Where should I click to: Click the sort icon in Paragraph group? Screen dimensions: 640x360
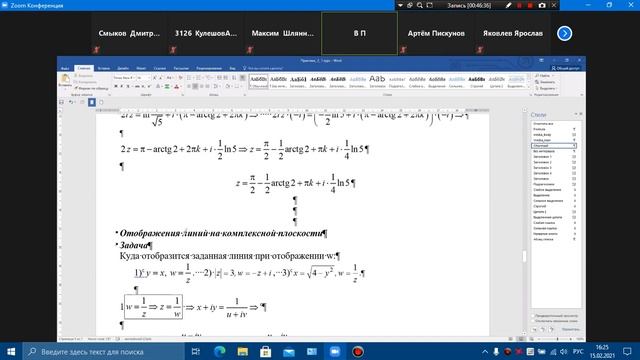(233, 78)
